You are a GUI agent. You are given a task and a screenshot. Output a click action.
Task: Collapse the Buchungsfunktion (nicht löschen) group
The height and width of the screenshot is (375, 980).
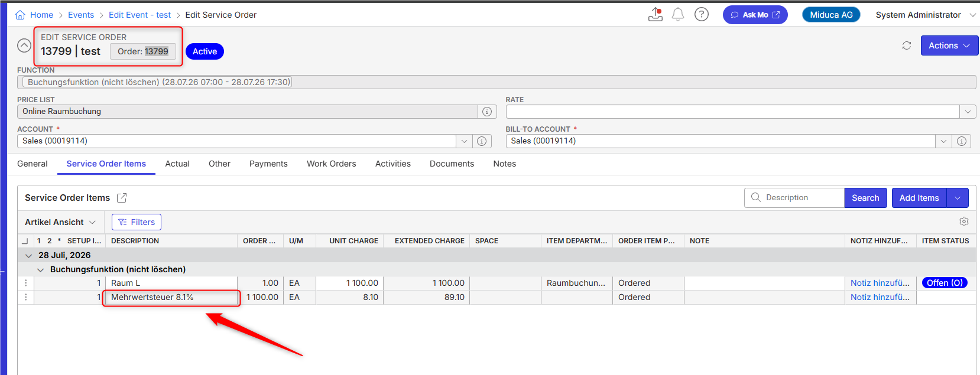40,270
